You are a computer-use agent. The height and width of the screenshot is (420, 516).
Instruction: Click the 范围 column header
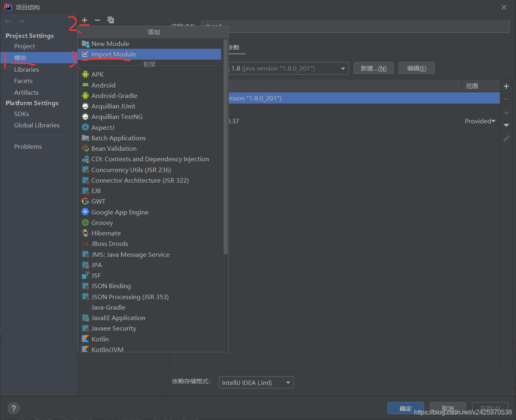[x=481, y=86]
